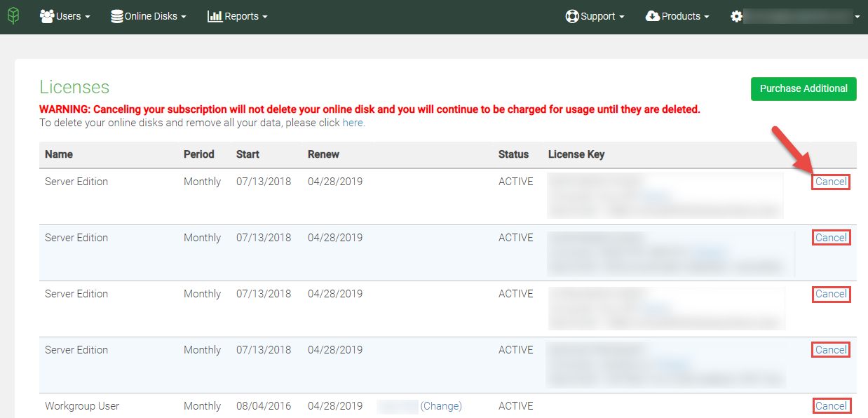This screenshot has width=868, height=418.
Task: Click the License Key column header
Action: (576, 154)
